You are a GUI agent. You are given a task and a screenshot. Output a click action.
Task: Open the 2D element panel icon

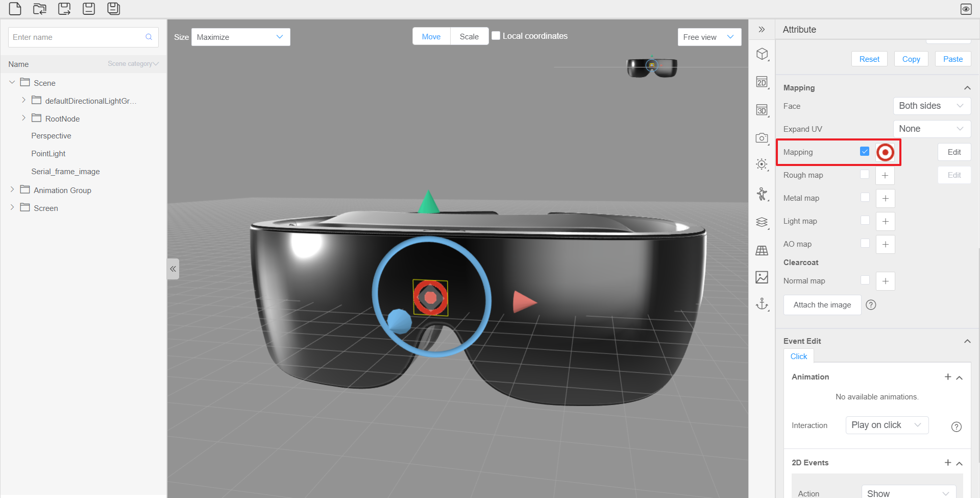(x=762, y=82)
